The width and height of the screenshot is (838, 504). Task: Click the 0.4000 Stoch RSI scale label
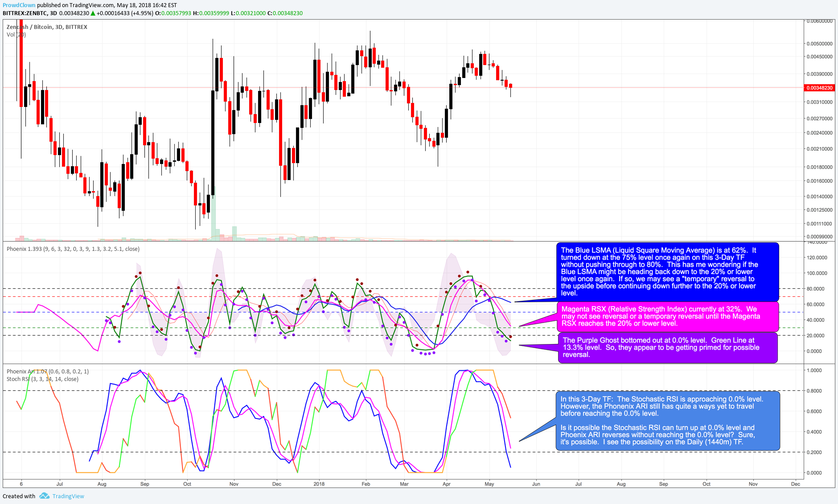[x=814, y=432]
